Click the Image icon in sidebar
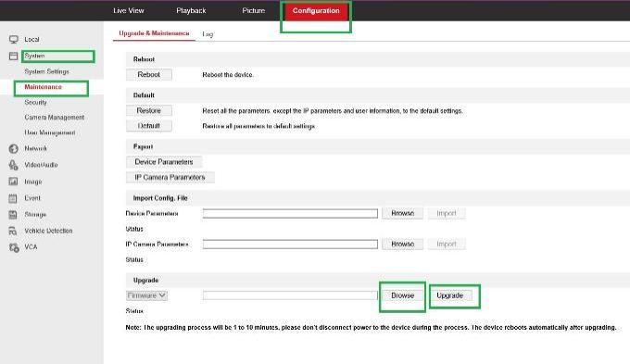630x364 pixels. click(13, 182)
